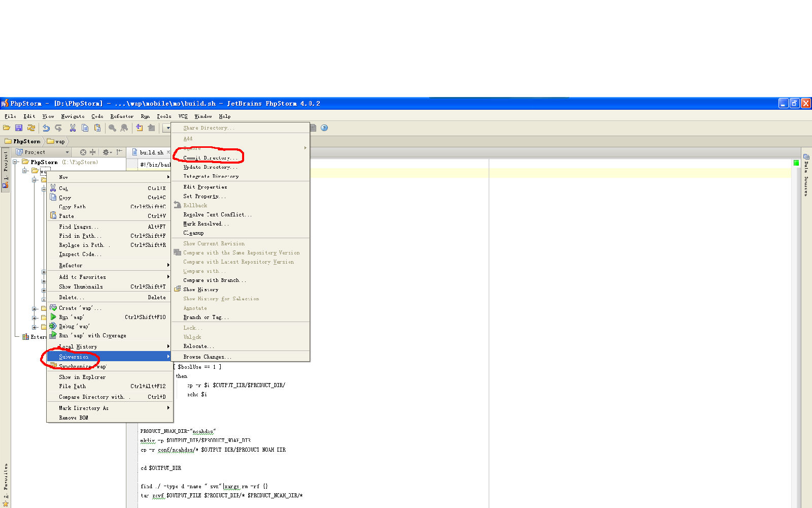Image resolution: width=812 pixels, height=508 pixels.
Task: Open the VCS menu
Action: point(183,116)
